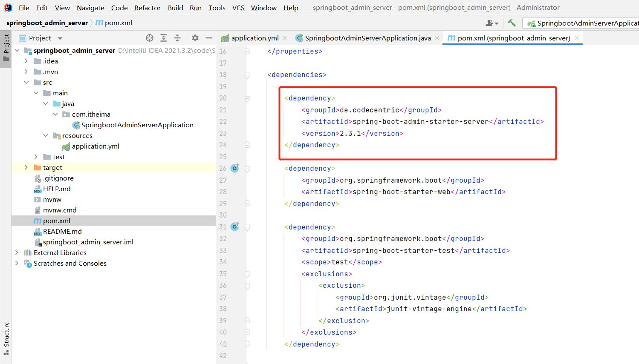The width and height of the screenshot is (639, 364).
Task: Open the Window menu
Action: tap(264, 8)
